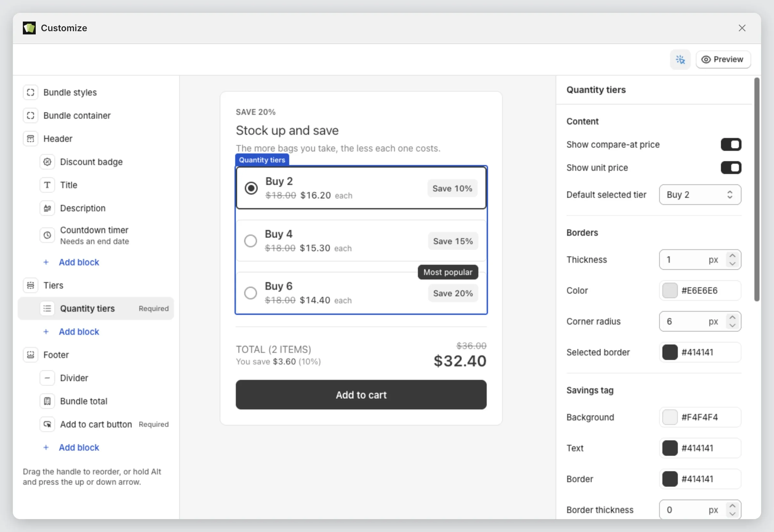Click the Add to cart button block icon
This screenshot has height=532, width=774.
point(47,424)
